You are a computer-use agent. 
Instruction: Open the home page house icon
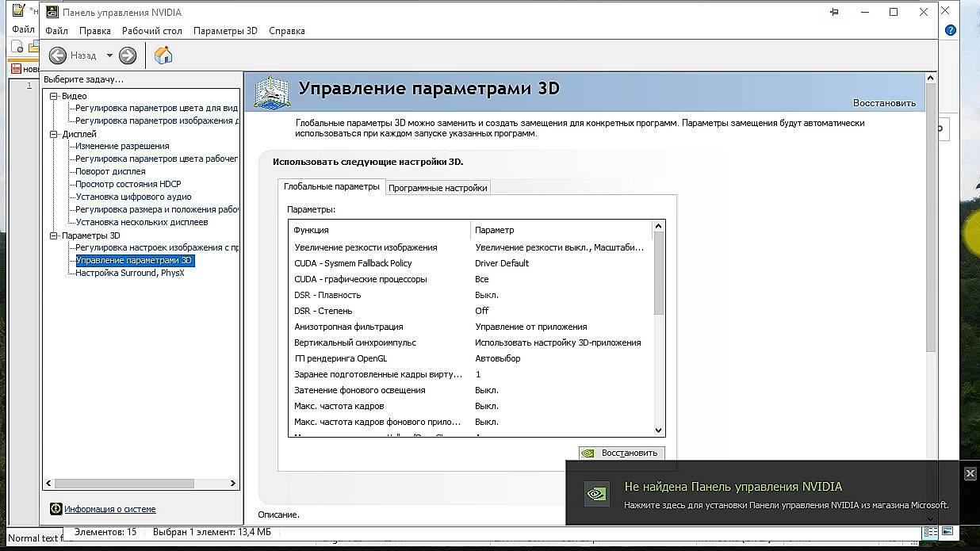[x=163, y=55]
